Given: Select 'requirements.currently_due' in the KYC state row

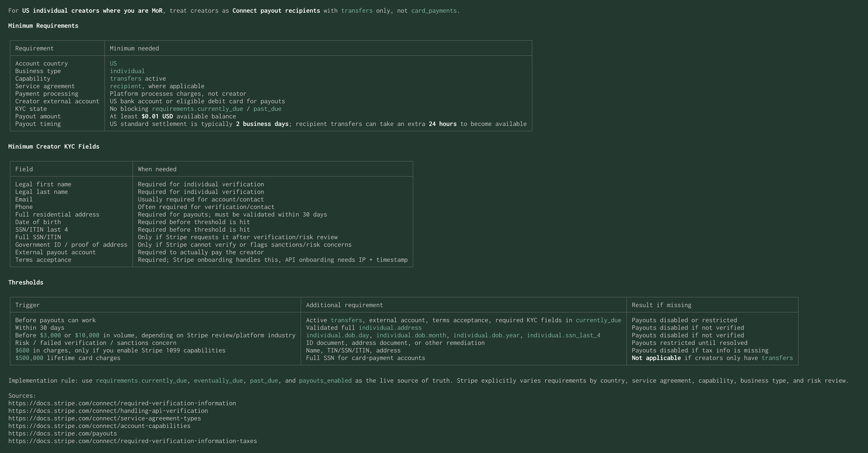Looking at the screenshot, I should pyautogui.click(x=197, y=109).
